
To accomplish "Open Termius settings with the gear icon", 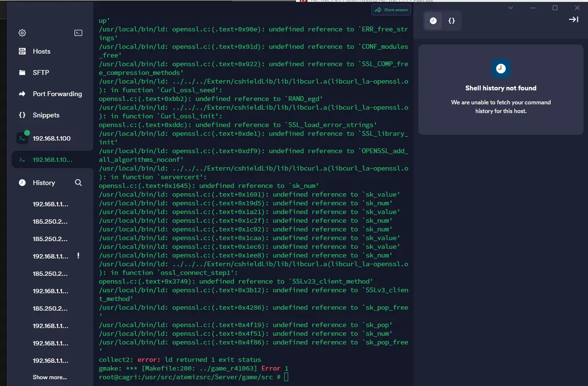I will (x=22, y=33).
